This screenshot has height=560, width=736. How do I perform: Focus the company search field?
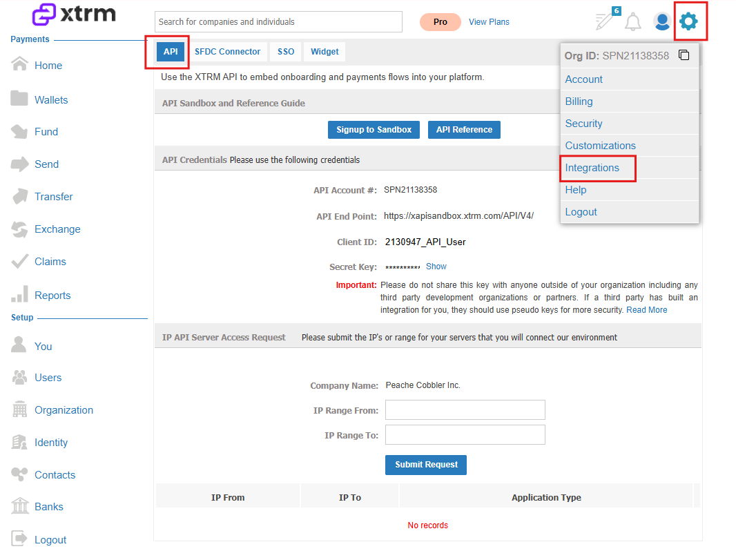click(x=278, y=21)
